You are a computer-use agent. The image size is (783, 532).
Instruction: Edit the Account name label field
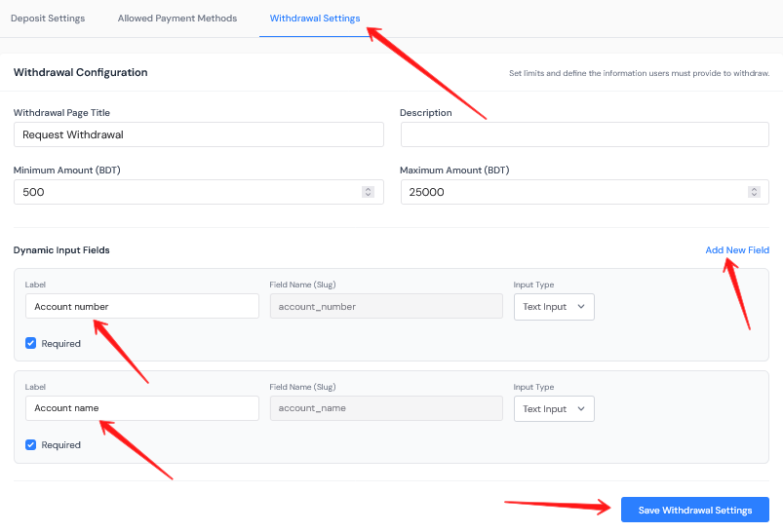click(142, 408)
